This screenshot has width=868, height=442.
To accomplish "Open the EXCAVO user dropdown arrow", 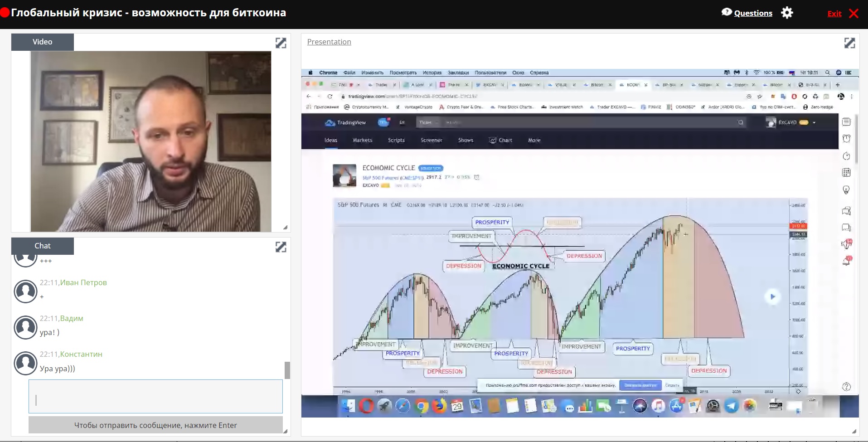I will pyautogui.click(x=814, y=122).
